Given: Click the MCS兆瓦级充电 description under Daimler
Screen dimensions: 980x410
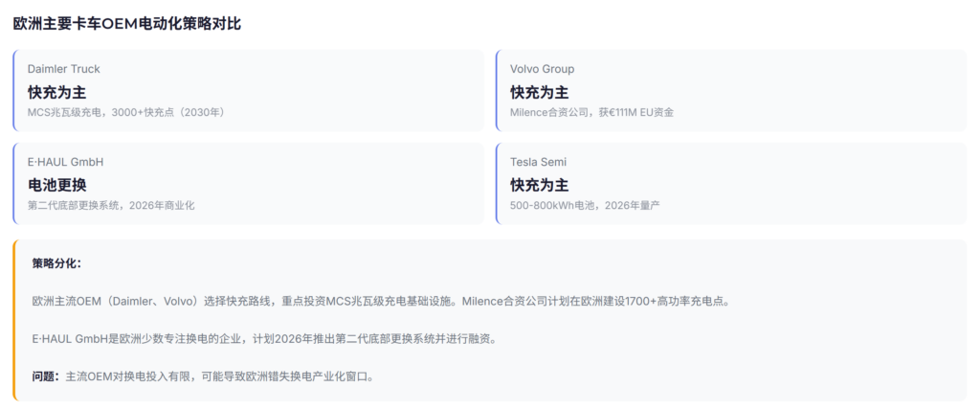Looking at the screenshot, I should (x=125, y=112).
